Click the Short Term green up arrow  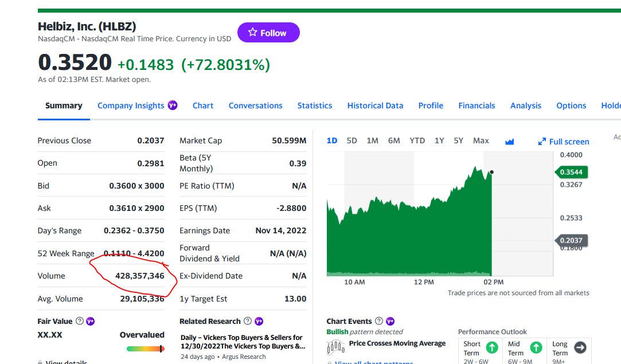pyautogui.click(x=492, y=348)
